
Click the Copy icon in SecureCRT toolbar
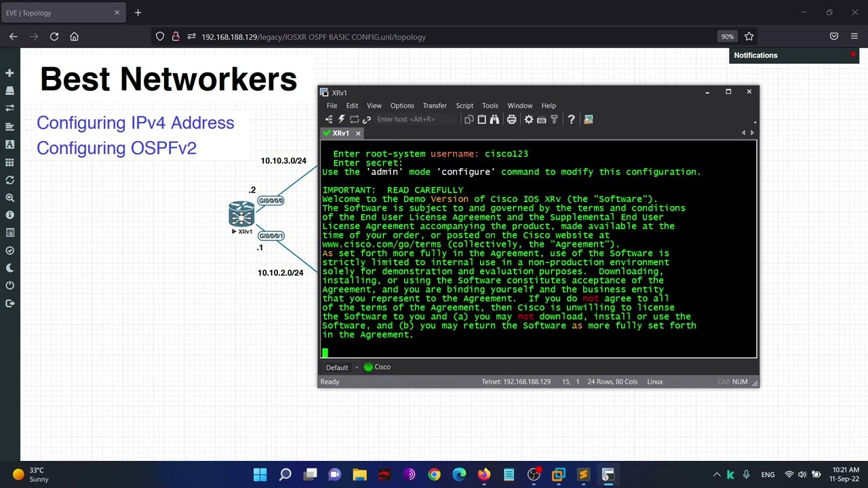pyautogui.click(x=469, y=119)
